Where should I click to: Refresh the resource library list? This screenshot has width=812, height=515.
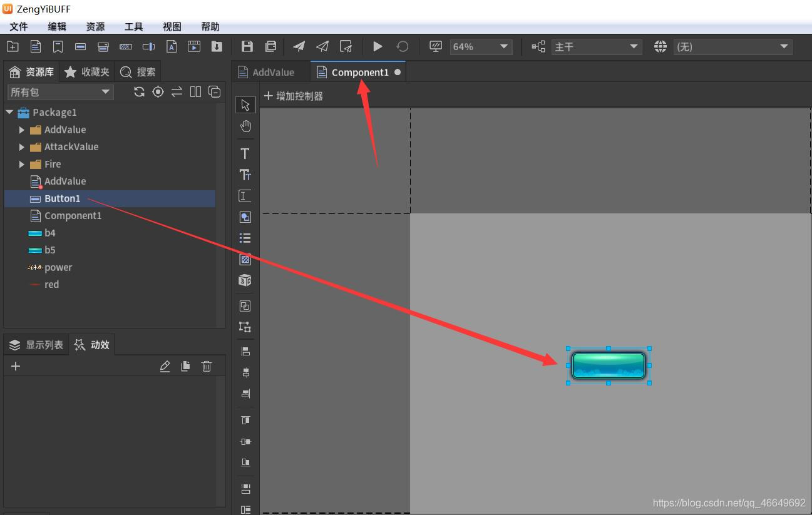coord(139,92)
